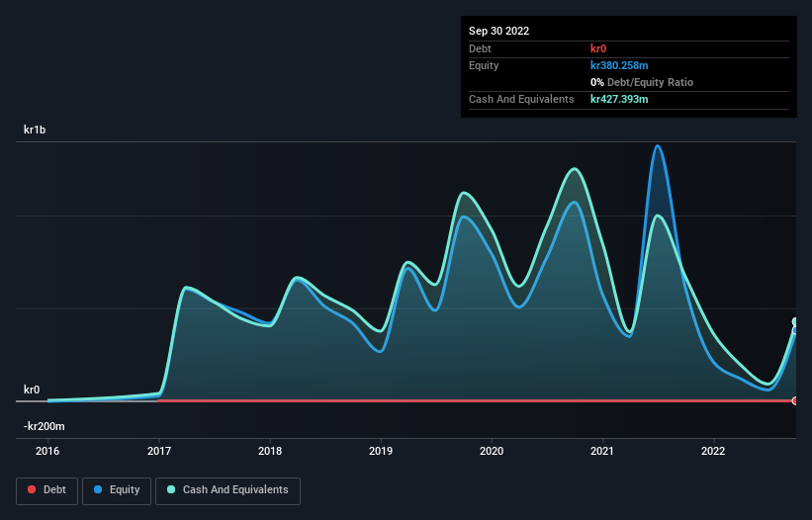
Task: Select the 2020 x-axis label
Action: pyautogui.click(x=492, y=451)
